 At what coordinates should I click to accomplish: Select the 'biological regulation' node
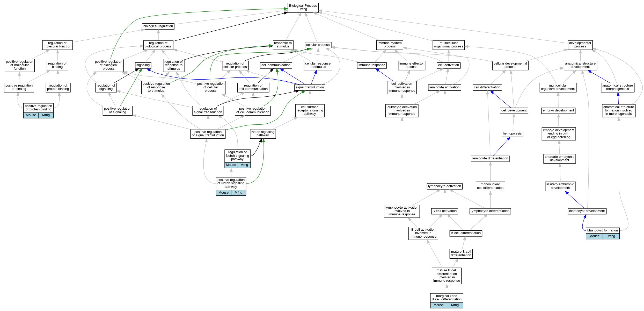pyautogui.click(x=158, y=26)
